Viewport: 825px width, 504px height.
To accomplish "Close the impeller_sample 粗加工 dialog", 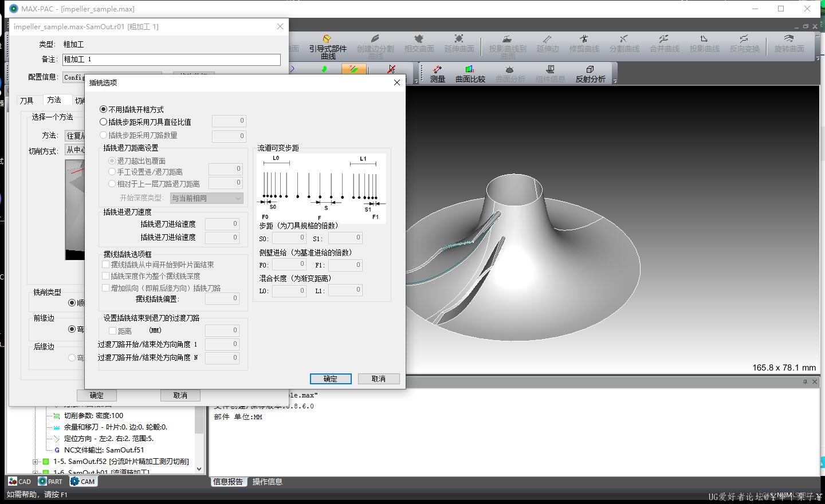I will [x=280, y=26].
